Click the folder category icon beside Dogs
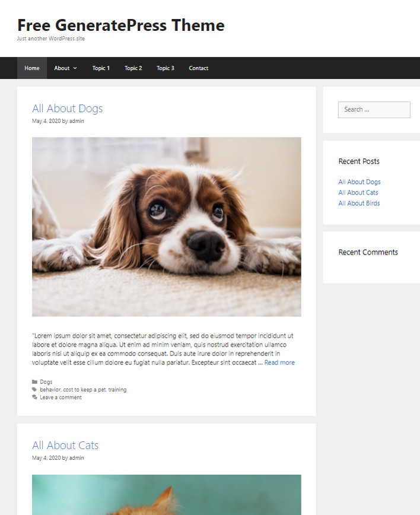This screenshot has height=515, width=420. point(34,382)
